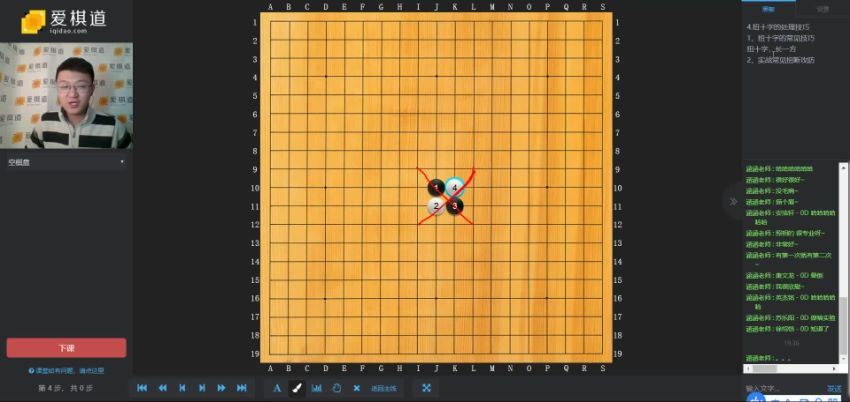The height and width of the screenshot is (402, 850).
Task: Click the chat vertical scrollbar
Action: pyautogui.click(x=843, y=263)
